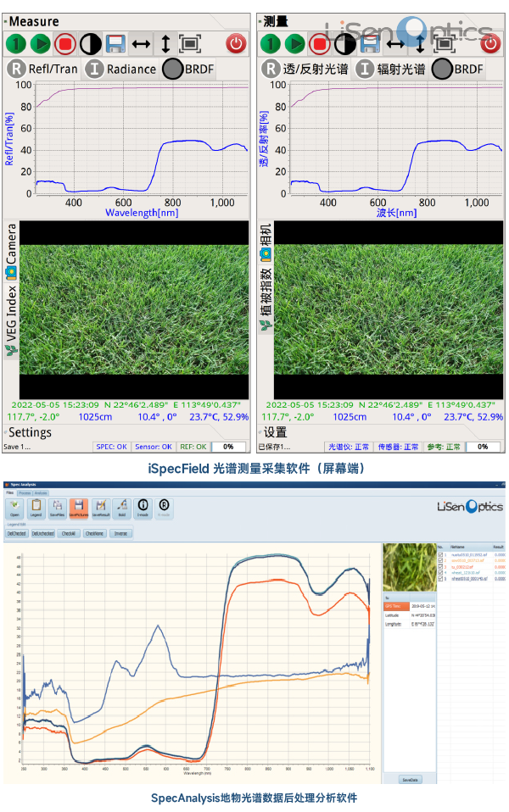Open the 植被指数 side tab
This screenshot has height=812, width=509.
coord(266,299)
